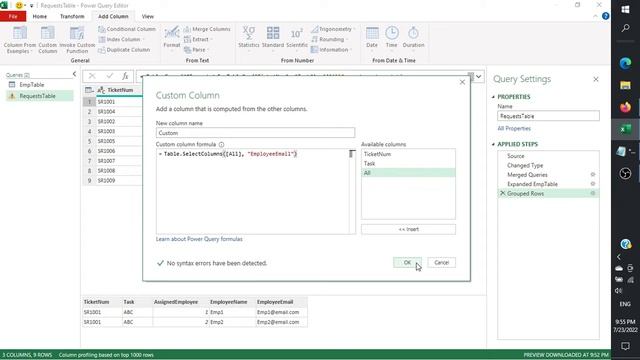Open the Duration column tool

click(413, 37)
